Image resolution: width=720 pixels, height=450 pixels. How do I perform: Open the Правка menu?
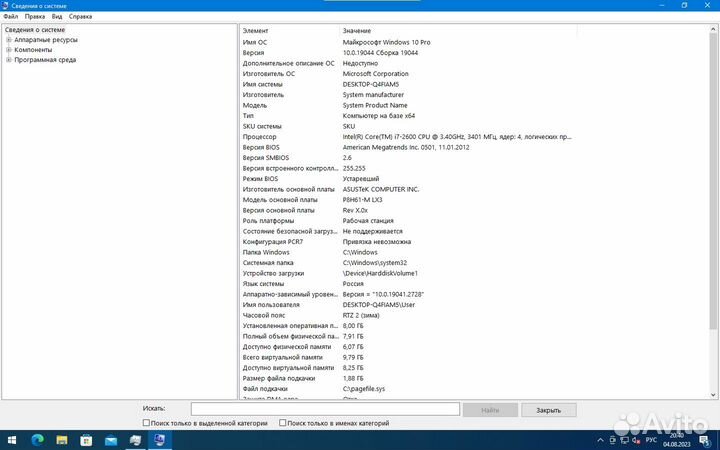(35, 17)
